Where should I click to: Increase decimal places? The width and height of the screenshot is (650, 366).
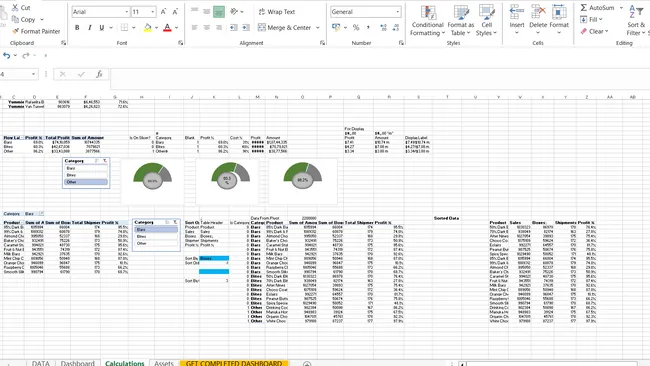383,27
